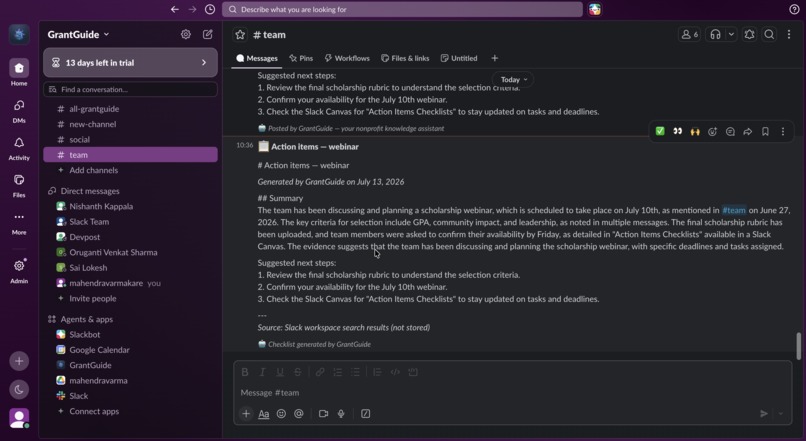806x441 pixels.
Task: Click Find a conversation field
Action: [x=131, y=89]
